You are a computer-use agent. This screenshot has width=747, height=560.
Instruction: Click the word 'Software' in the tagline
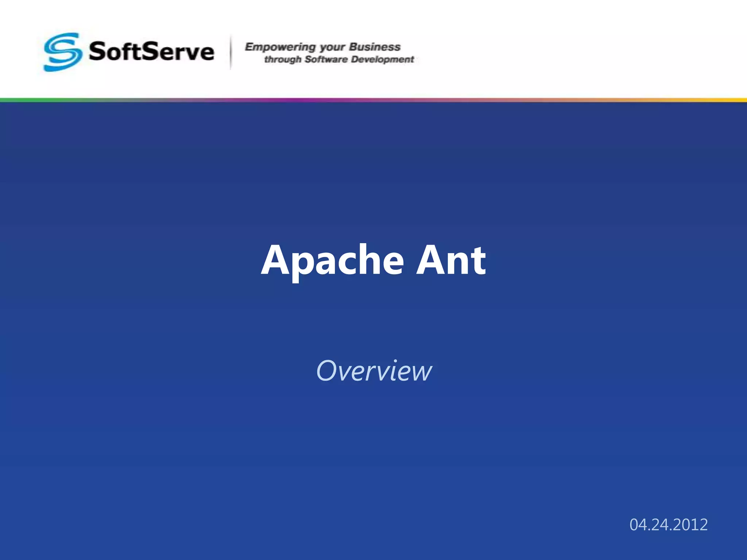[326, 59]
